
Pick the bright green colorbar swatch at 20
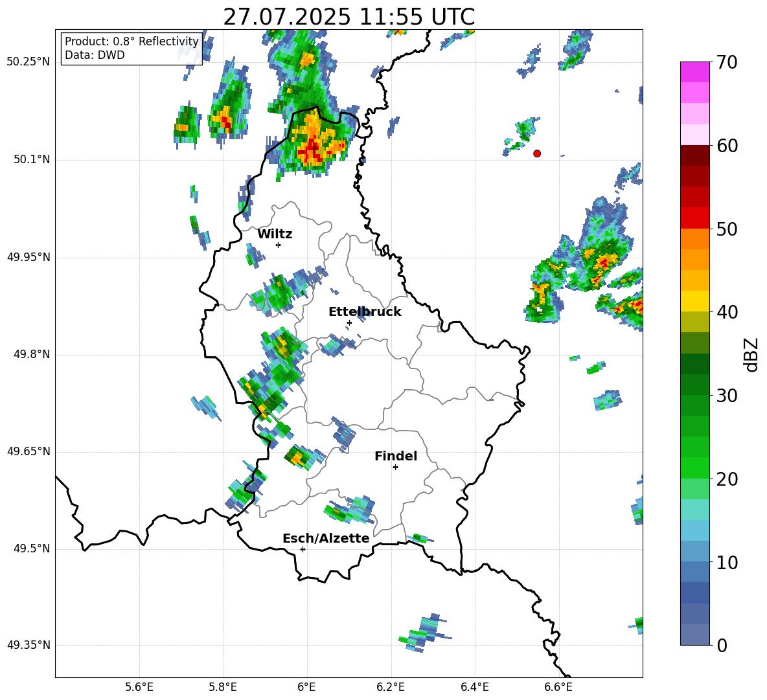695,468
